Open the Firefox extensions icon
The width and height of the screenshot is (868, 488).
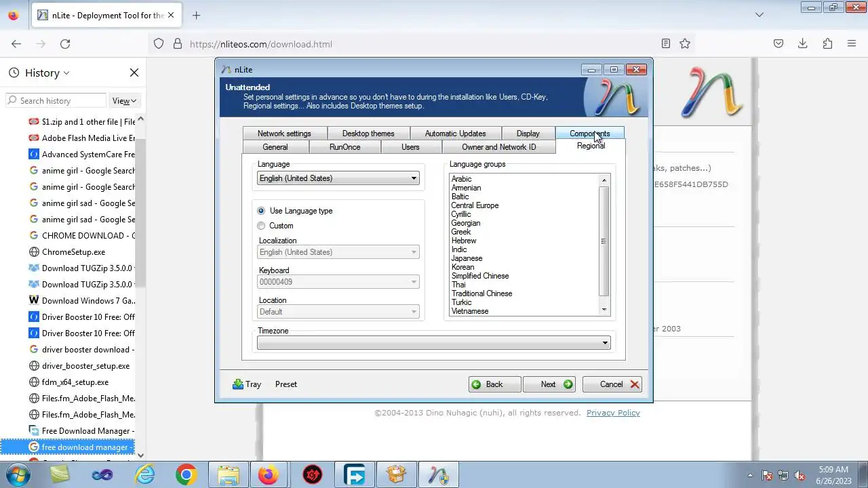[827, 43]
